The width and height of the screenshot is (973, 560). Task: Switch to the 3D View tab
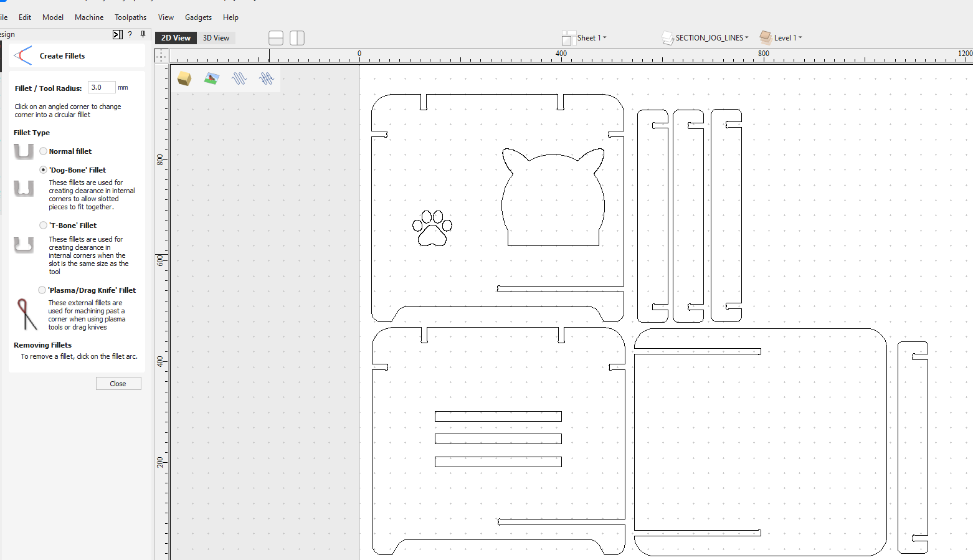click(x=216, y=38)
